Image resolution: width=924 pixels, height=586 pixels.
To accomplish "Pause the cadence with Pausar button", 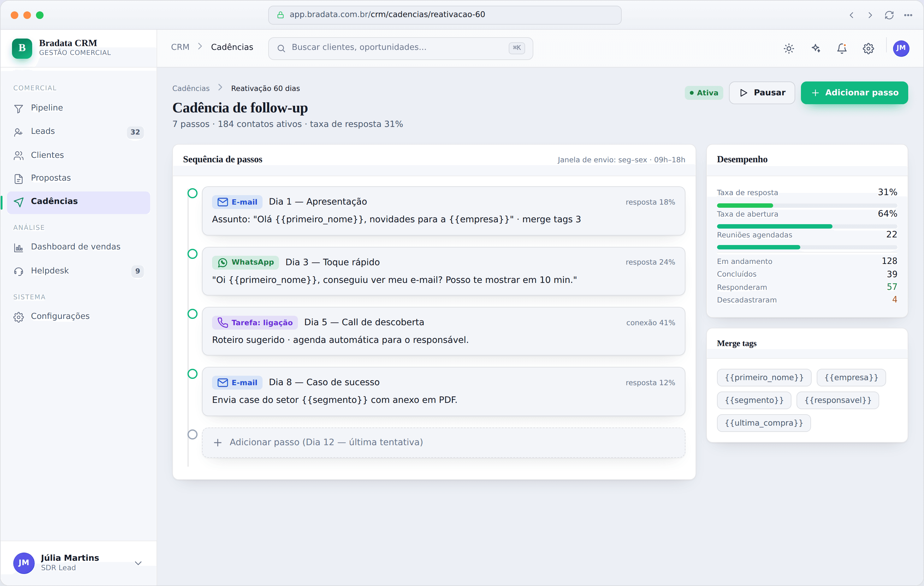I will click(762, 93).
